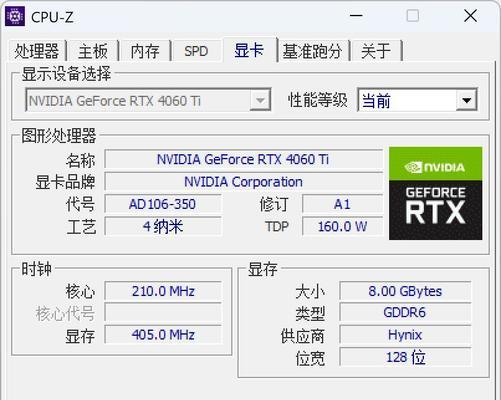Select the 内存 tab

145,51
